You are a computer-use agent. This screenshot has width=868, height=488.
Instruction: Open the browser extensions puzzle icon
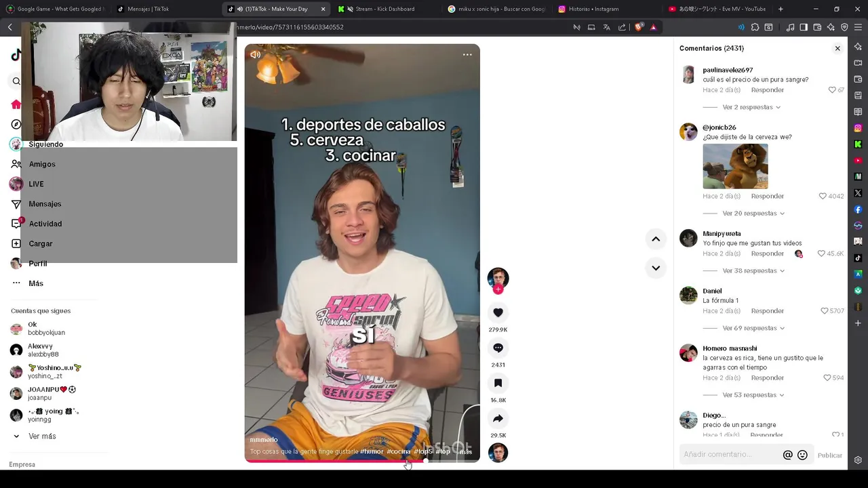754,27
